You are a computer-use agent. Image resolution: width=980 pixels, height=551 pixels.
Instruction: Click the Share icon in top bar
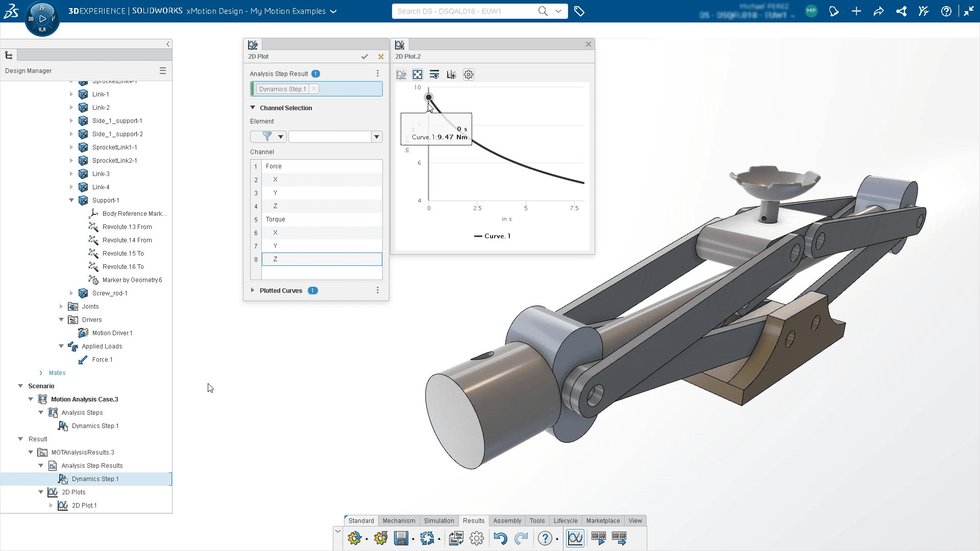pyautogui.click(x=901, y=11)
